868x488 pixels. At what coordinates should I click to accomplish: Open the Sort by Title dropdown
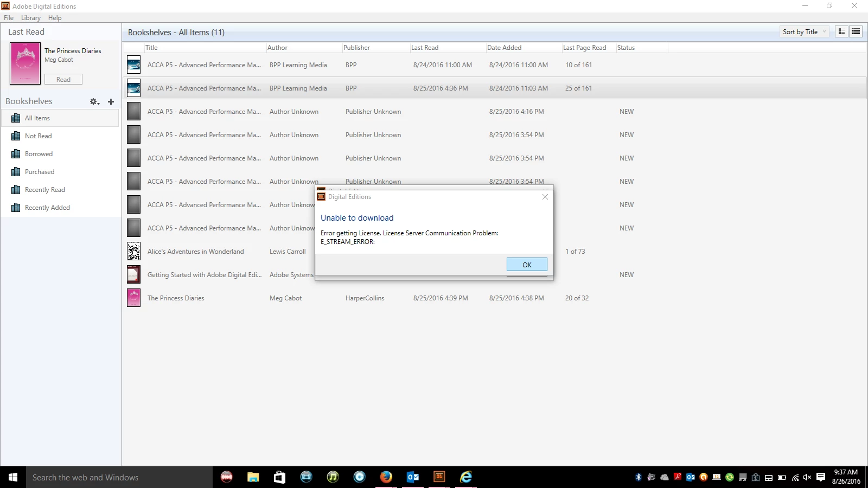pos(805,32)
